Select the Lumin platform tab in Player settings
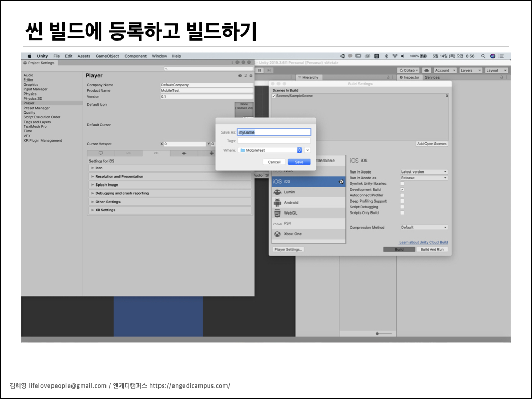 [x=184, y=153]
